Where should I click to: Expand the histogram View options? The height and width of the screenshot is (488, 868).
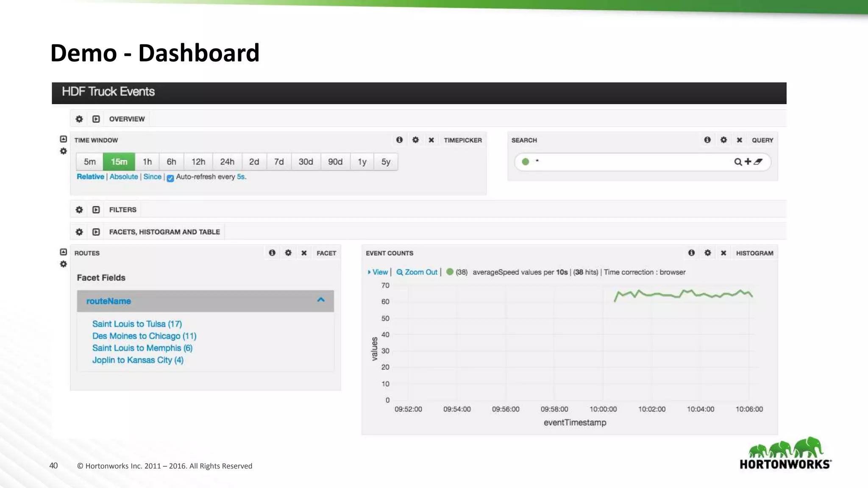(378, 272)
